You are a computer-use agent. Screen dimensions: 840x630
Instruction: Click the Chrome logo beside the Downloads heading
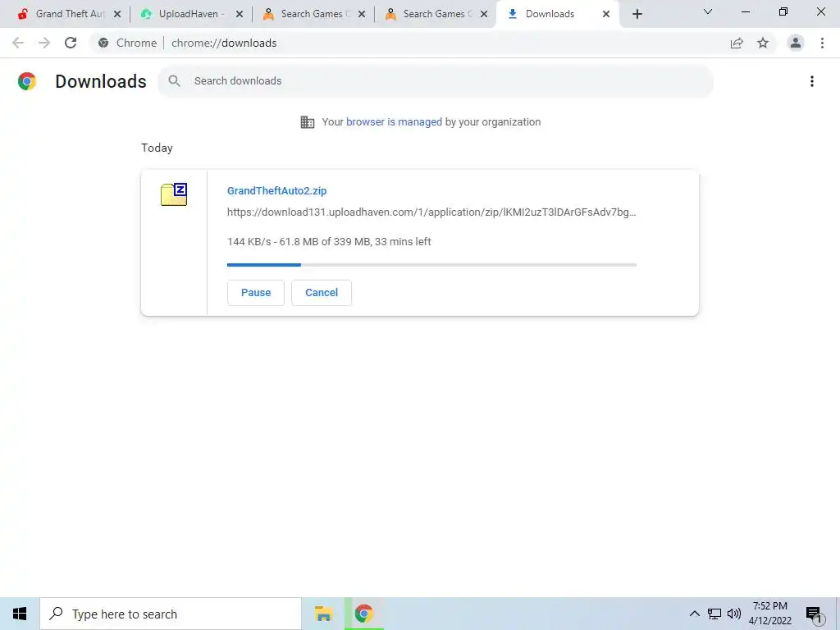(27, 81)
